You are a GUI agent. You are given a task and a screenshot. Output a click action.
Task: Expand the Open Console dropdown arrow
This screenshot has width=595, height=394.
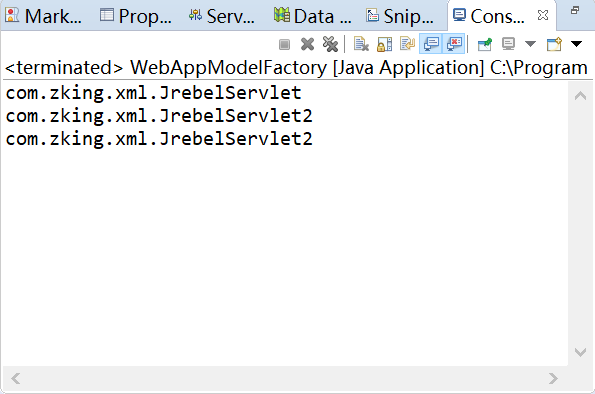pyautogui.click(x=576, y=44)
